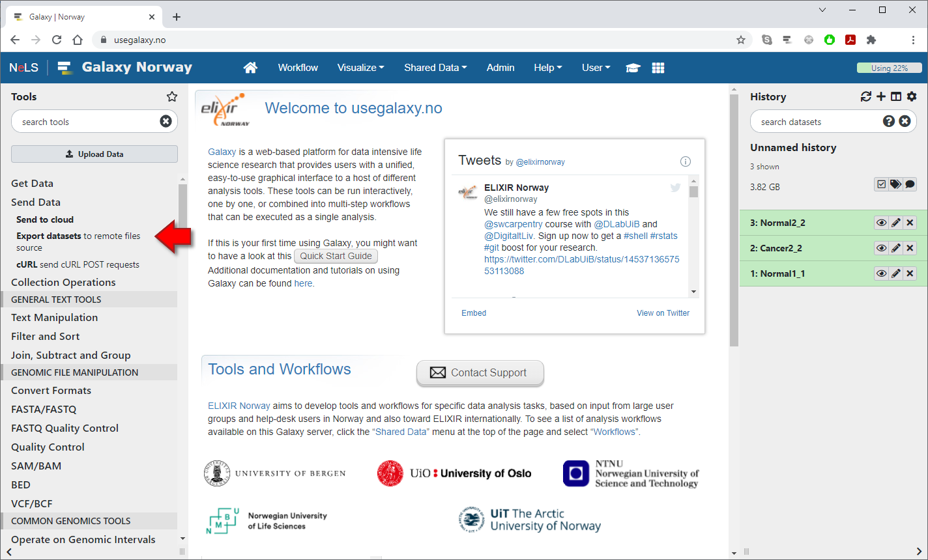This screenshot has height=560, width=928.
Task: Select the Admin menu item
Action: [500, 68]
